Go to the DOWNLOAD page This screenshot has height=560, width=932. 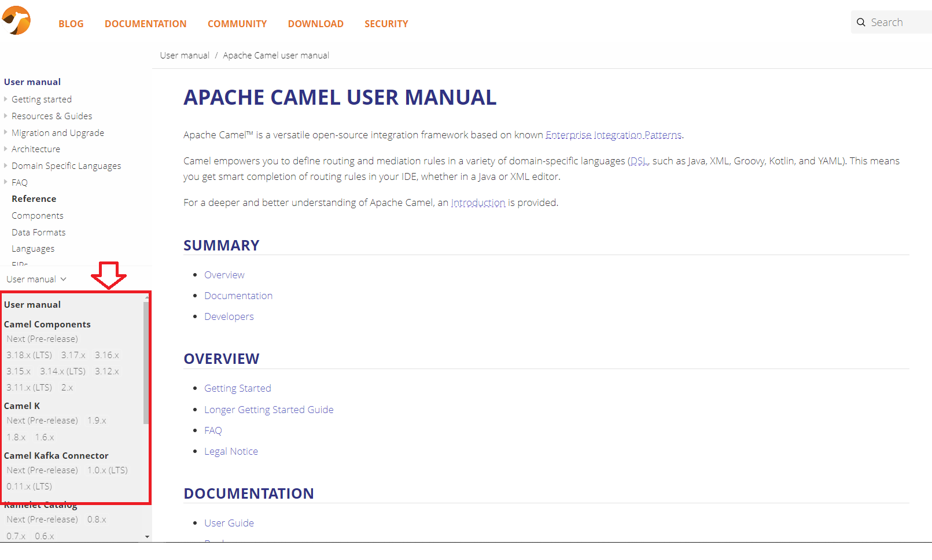click(x=316, y=24)
